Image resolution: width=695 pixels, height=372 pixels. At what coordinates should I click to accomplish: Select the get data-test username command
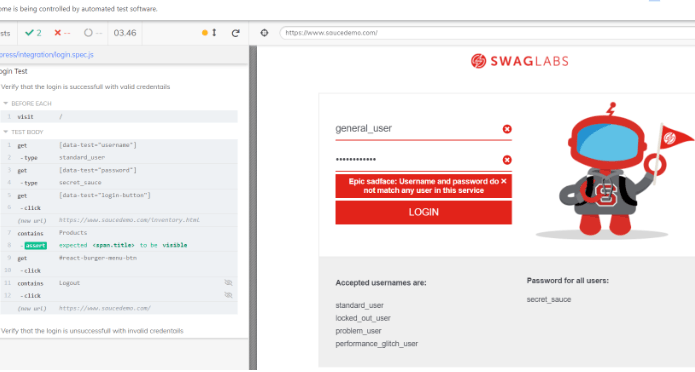[x=119, y=145]
